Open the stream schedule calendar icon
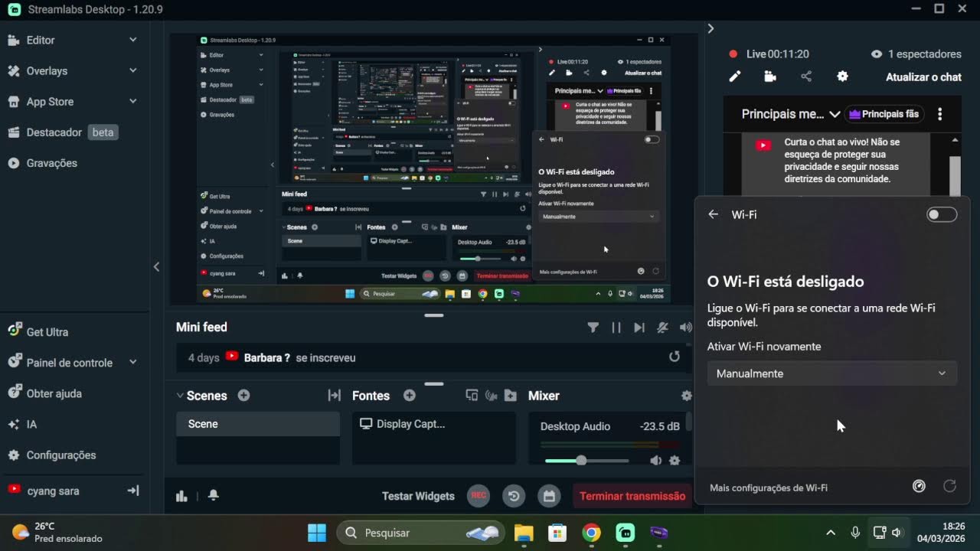 coord(549,496)
